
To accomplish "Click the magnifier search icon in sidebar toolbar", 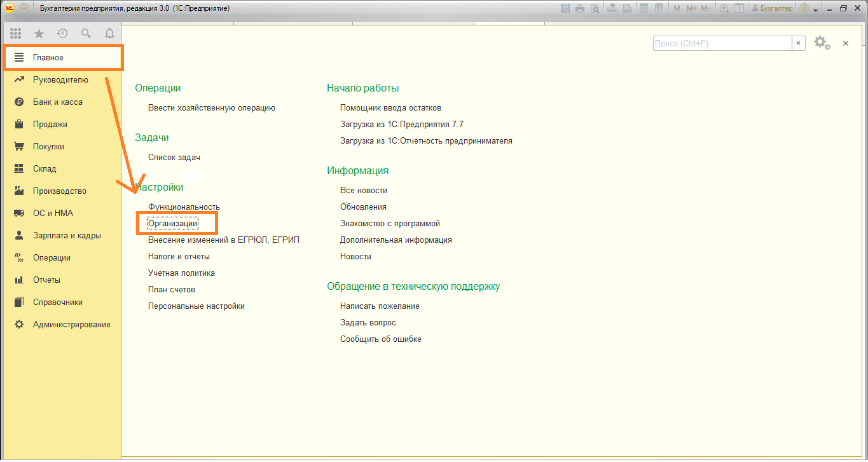I will tap(86, 34).
